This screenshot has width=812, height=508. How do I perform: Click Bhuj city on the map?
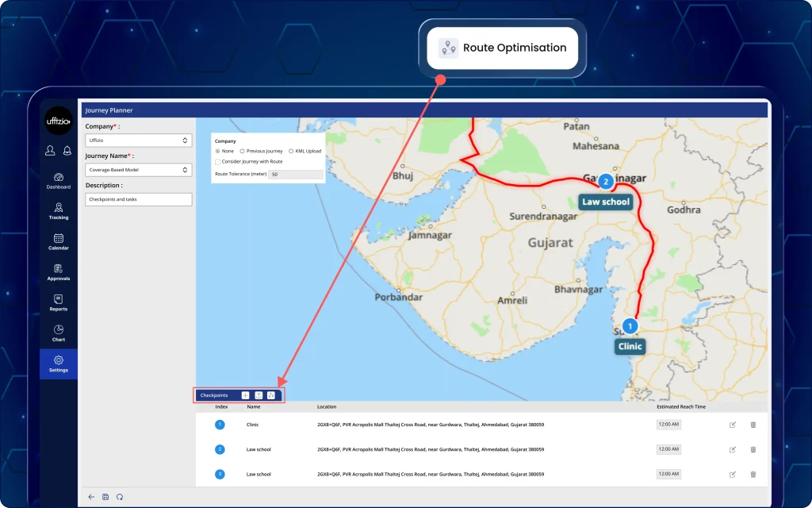(x=402, y=175)
